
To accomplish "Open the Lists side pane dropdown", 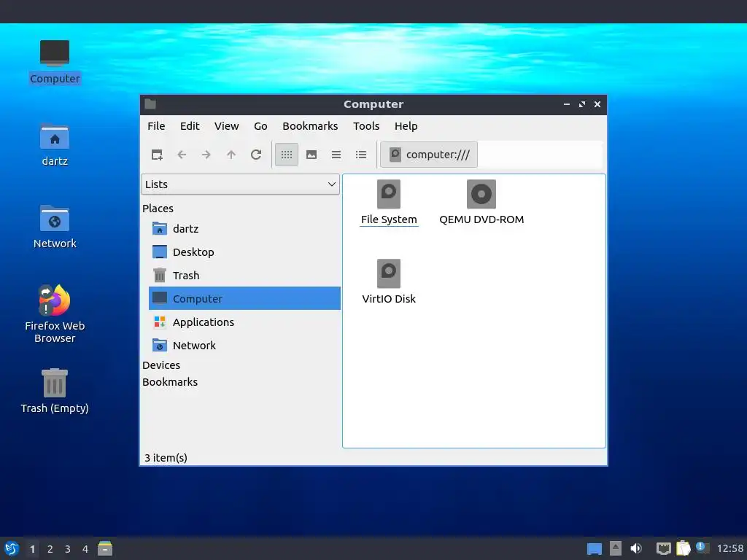I will (x=240, y=184).
